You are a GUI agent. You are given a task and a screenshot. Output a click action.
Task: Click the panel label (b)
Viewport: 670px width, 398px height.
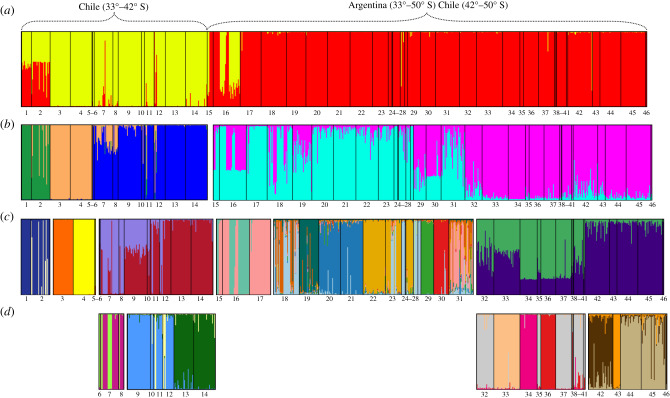coord(8,125)
